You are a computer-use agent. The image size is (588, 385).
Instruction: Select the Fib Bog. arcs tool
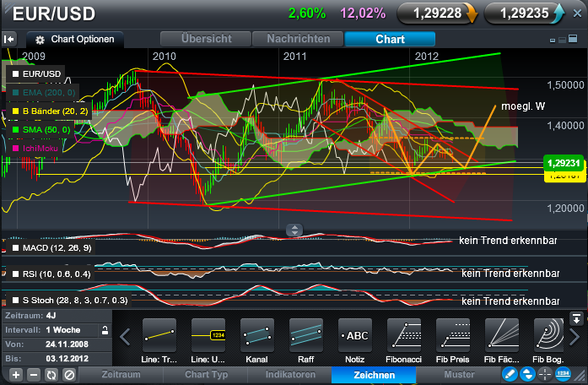pos(548,341)
